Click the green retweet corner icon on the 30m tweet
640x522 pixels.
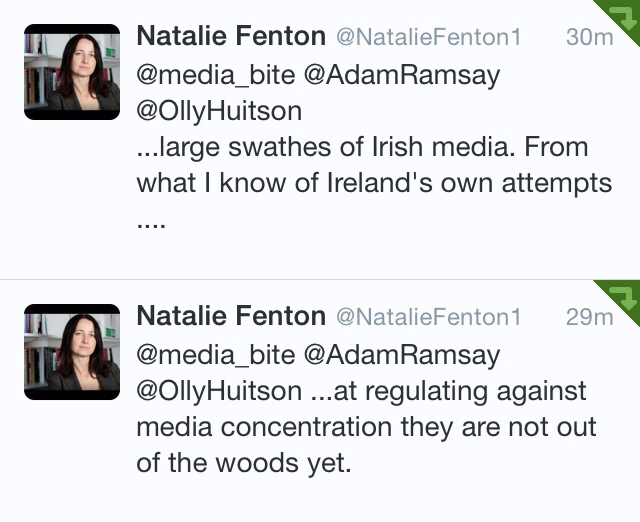pyautogui.click(x=624, y=16)
